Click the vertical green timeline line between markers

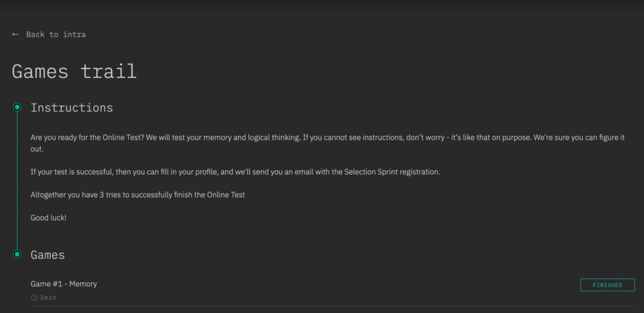(17, 180)
